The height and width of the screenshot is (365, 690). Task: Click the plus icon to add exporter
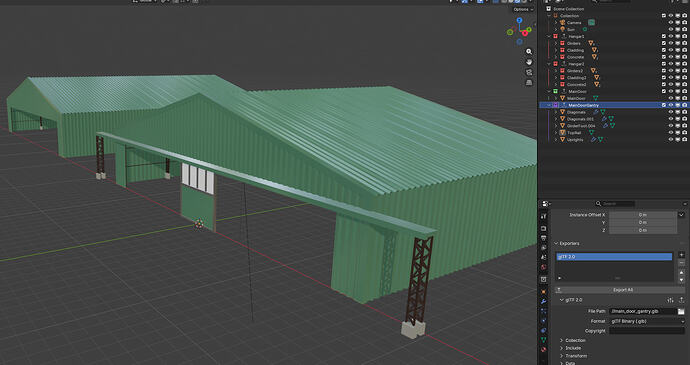(682, 254)
